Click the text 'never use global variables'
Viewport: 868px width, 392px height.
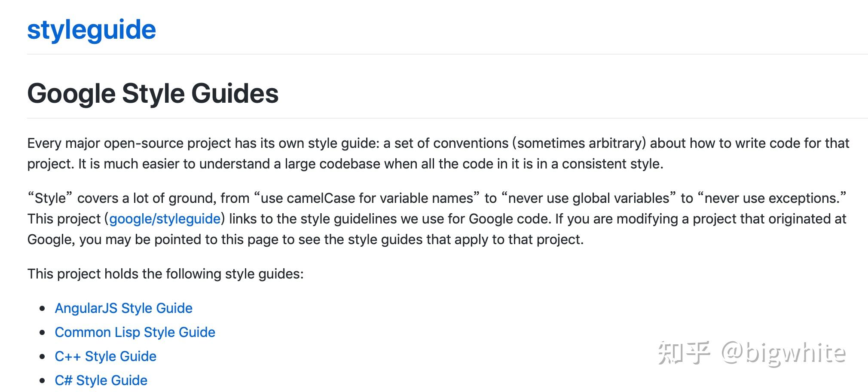589,198
